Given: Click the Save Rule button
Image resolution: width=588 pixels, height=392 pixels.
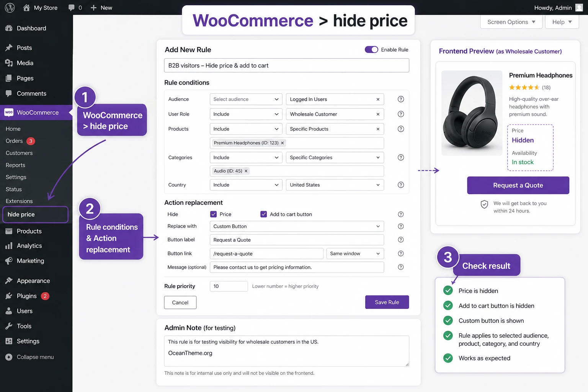Looking at the screenshot, I should (x=387, y=302).
